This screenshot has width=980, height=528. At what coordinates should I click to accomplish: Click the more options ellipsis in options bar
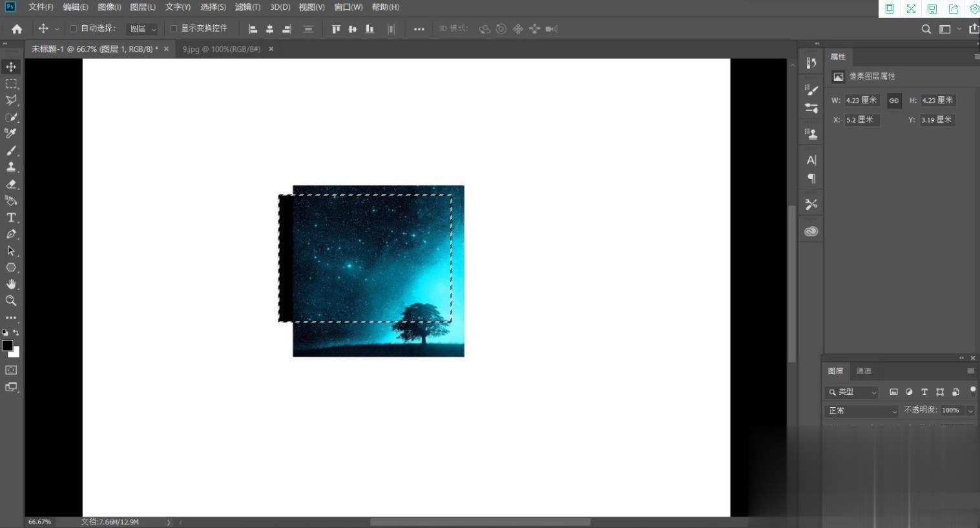[419, 29]
